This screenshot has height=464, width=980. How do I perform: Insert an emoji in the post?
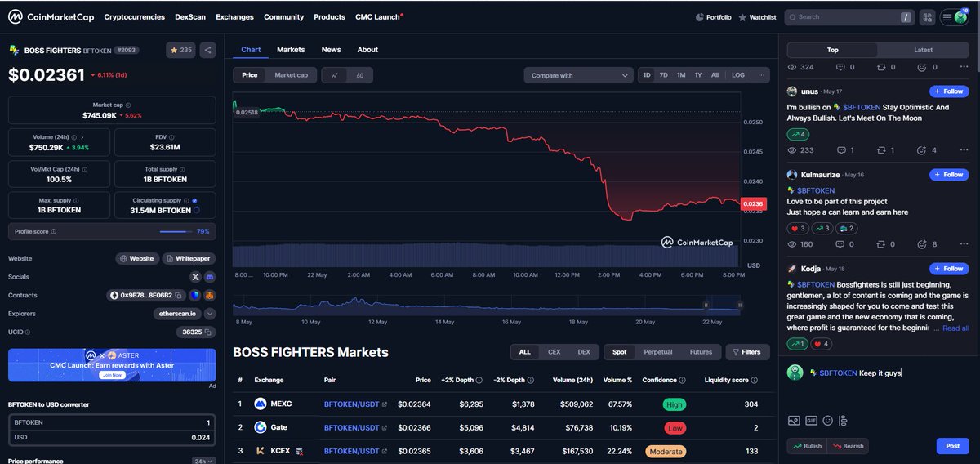click(x=827, y=420)
